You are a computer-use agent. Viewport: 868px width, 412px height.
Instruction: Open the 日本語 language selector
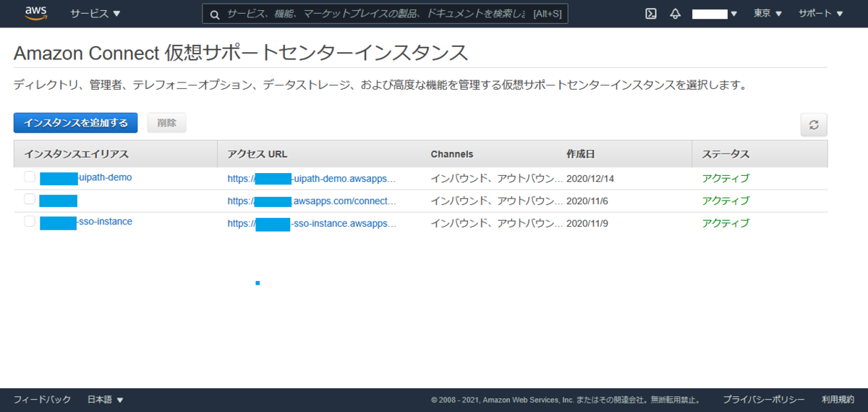coord(106,399)
